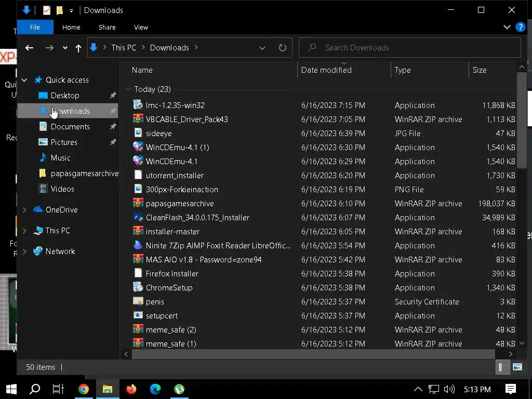Select papasgamesarchive folder in navigation pane

tap(85, 174)
